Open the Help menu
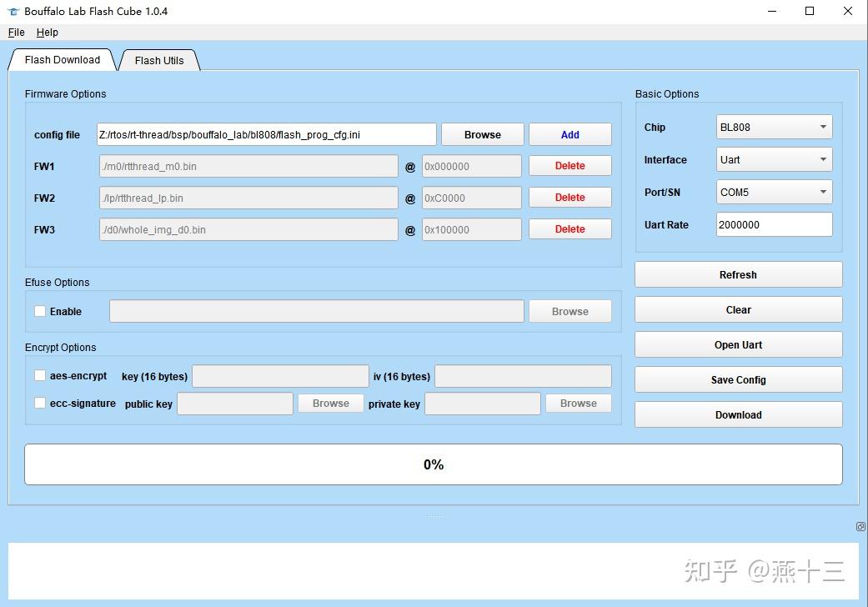 click(48, 32)
